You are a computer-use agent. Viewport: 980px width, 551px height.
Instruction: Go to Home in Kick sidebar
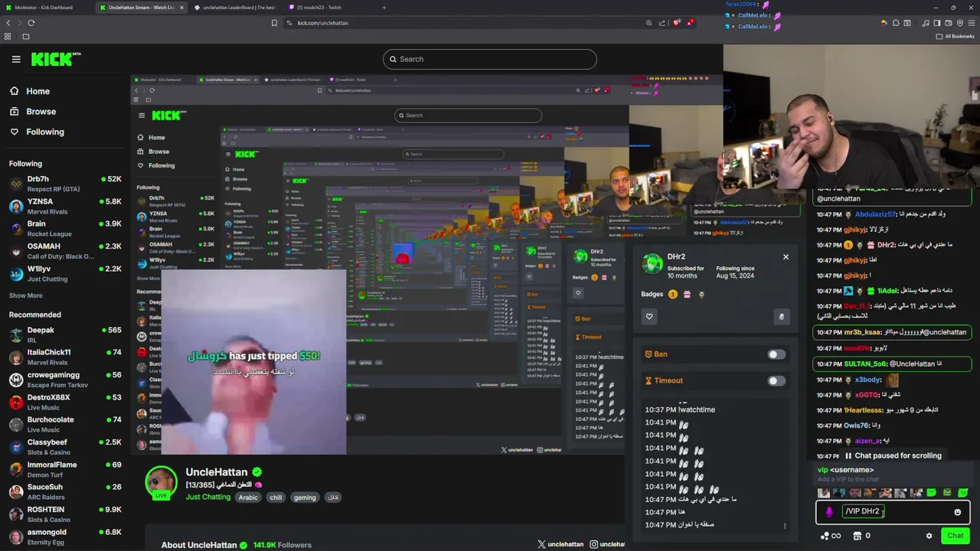click(x=38, y=91)
